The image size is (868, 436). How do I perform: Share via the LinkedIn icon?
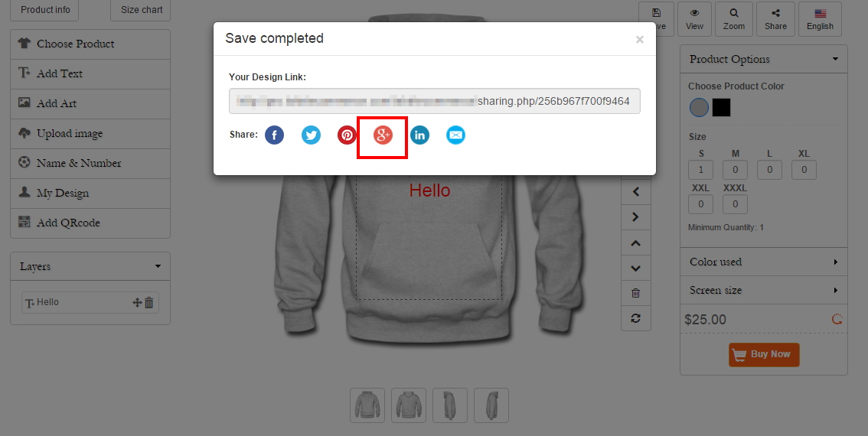click(419, 135)
